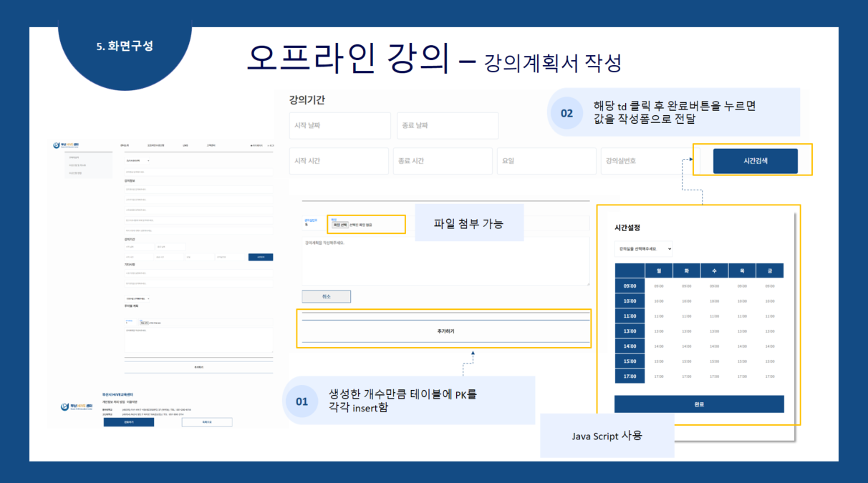The width and height of the screenshot is (868, 483).
Task: Focus the 시작 날짜 field
Action: coord(340,125)
